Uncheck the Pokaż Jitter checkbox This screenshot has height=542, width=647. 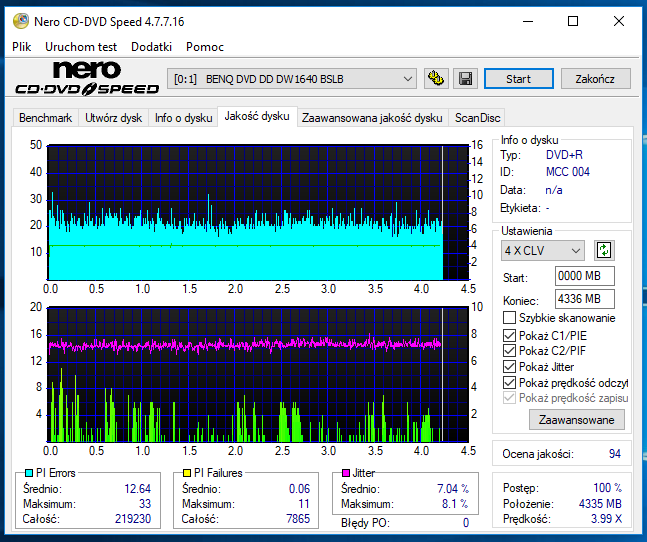509,367
